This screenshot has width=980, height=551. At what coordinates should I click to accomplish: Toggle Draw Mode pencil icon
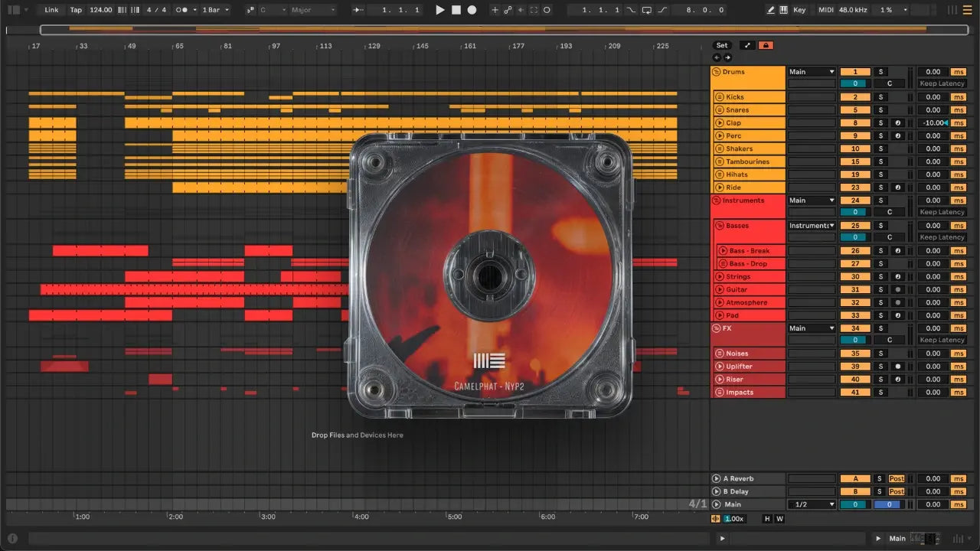(770, 10)
